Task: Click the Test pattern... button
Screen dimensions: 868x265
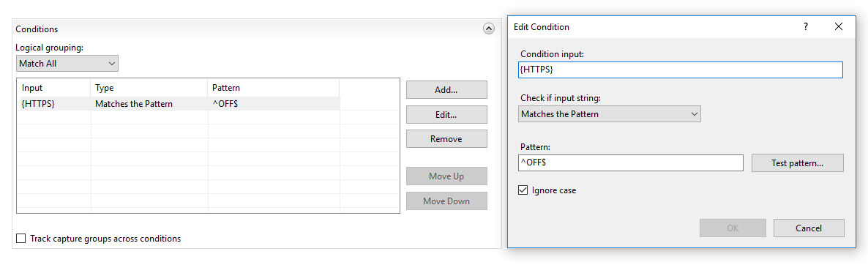Action: 797,163
